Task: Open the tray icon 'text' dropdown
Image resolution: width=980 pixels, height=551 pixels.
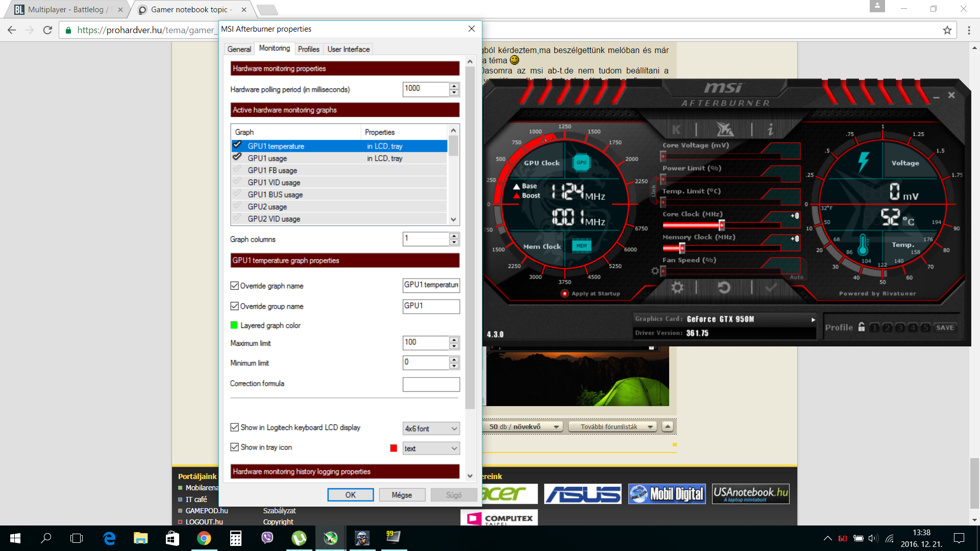Action: [x=431, y=448]
